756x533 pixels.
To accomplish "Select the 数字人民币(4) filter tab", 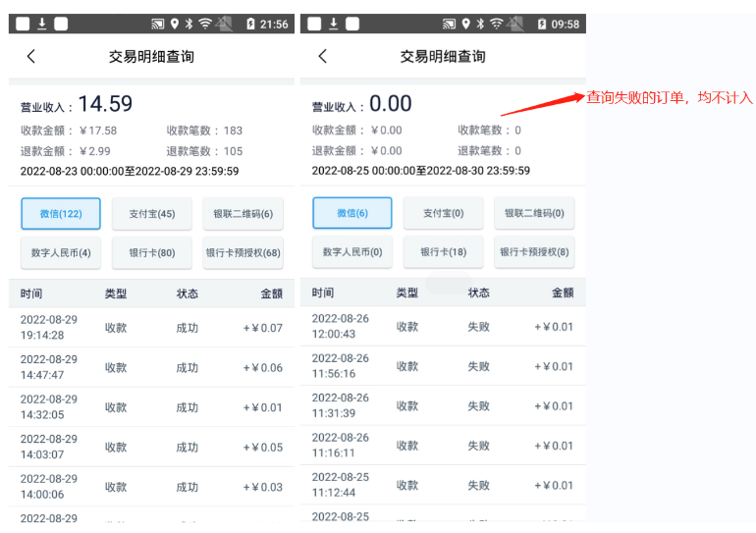I will coord(61,252).
